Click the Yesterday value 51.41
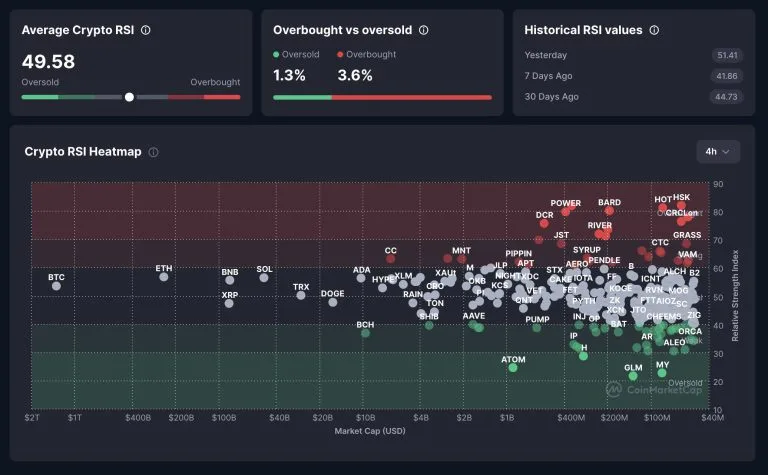The width and height of the screenshot is (768, 475). pyautogui.click(x=727, y=55)
